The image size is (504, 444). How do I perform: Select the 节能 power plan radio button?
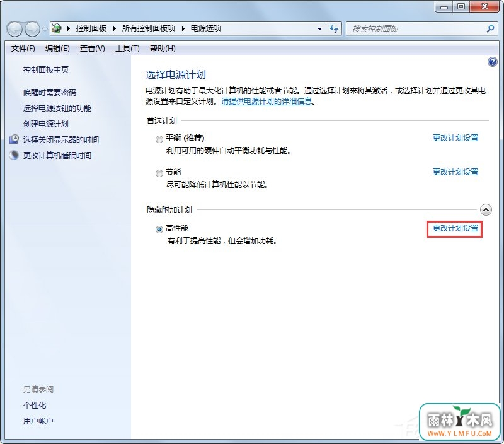[x=159, y=173]
